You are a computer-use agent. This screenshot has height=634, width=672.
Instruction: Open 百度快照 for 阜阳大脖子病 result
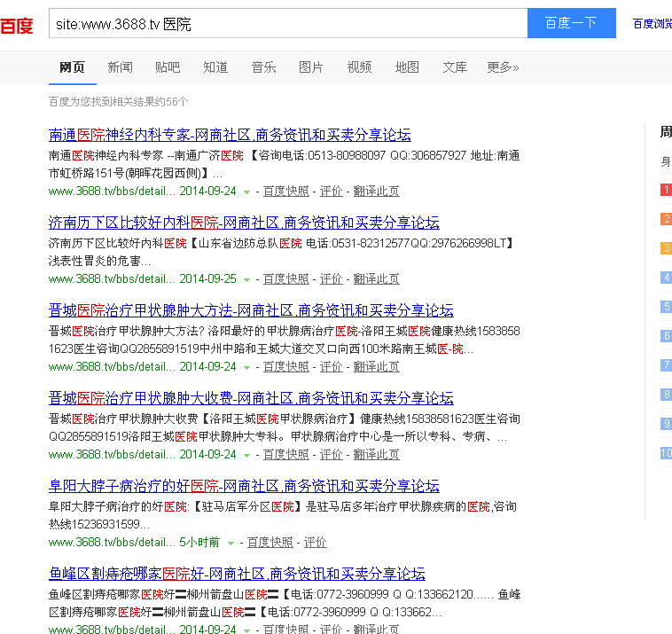tap(270, 543)
